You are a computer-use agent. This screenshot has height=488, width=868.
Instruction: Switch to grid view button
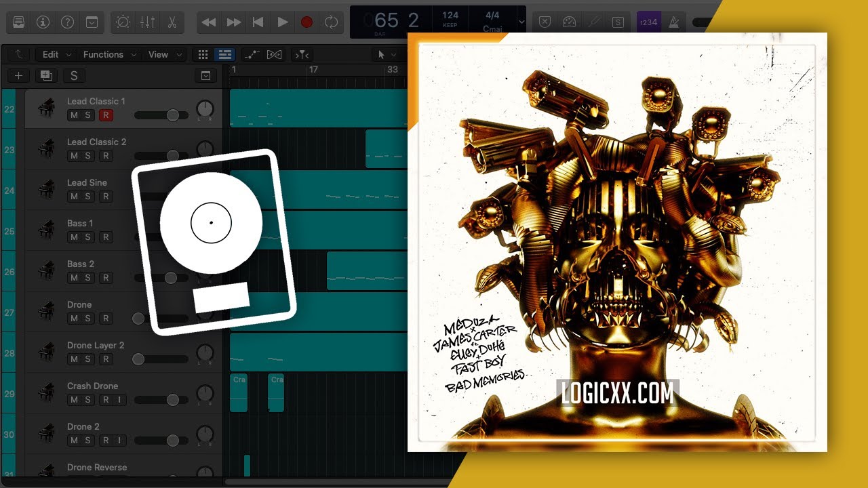203,55
